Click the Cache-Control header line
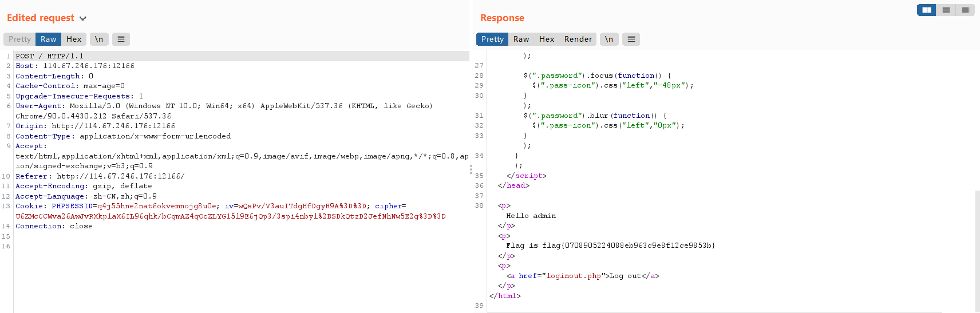The width and height of the screenshot is (980, 313). pos(70,86)
